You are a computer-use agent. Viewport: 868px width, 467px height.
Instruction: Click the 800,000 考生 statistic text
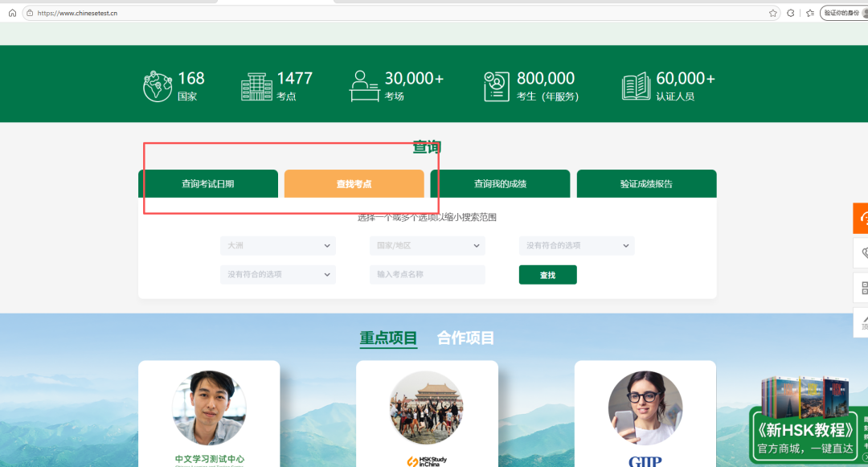pos(547,86)
